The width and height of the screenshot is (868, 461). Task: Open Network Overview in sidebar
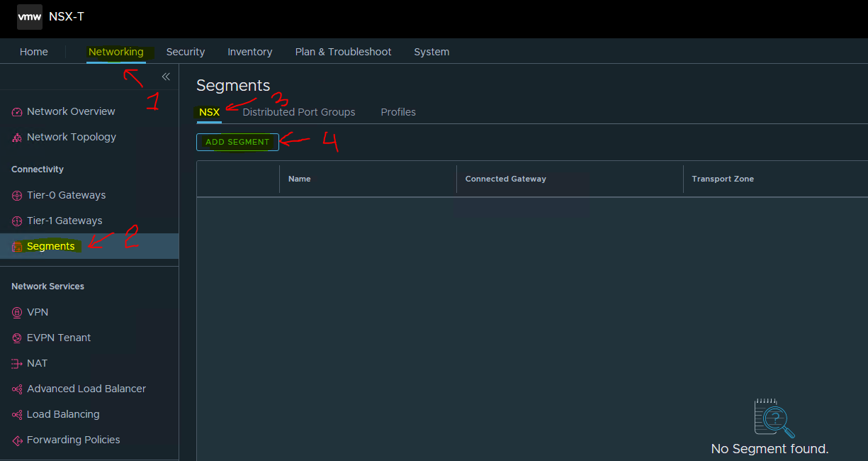click(71, 111)
